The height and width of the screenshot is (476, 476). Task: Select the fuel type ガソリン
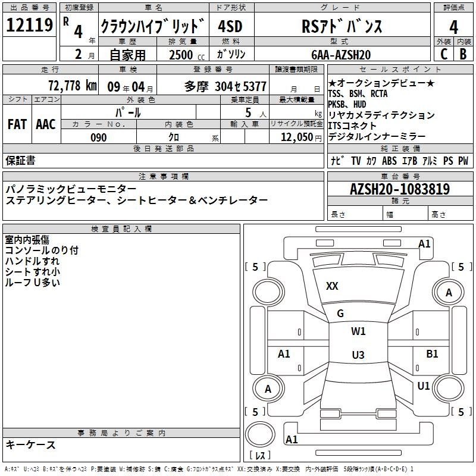click(231, 54)
